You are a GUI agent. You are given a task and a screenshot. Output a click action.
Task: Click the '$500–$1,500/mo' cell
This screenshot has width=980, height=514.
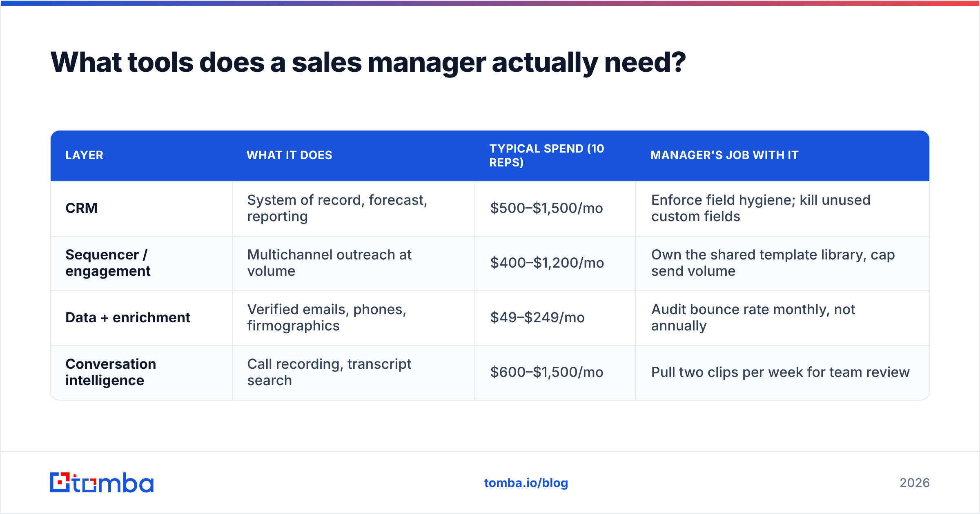(546, 208)
